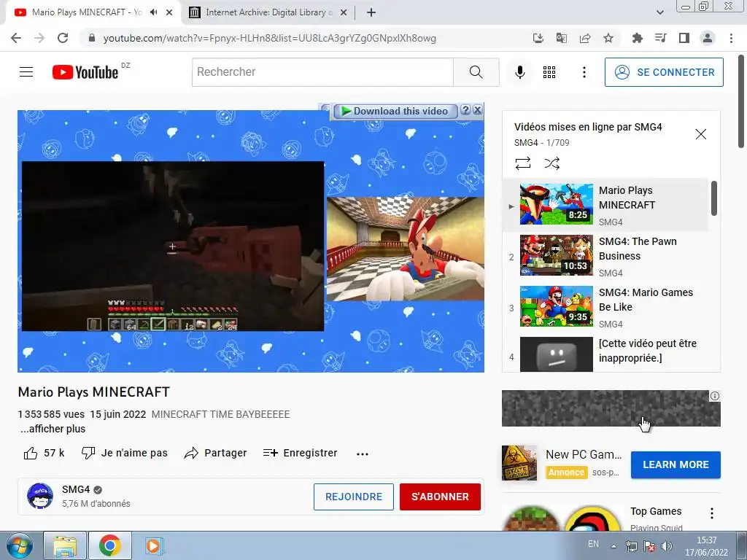
Task: Click the EN language indicator
Action: (x=593, y=544)
